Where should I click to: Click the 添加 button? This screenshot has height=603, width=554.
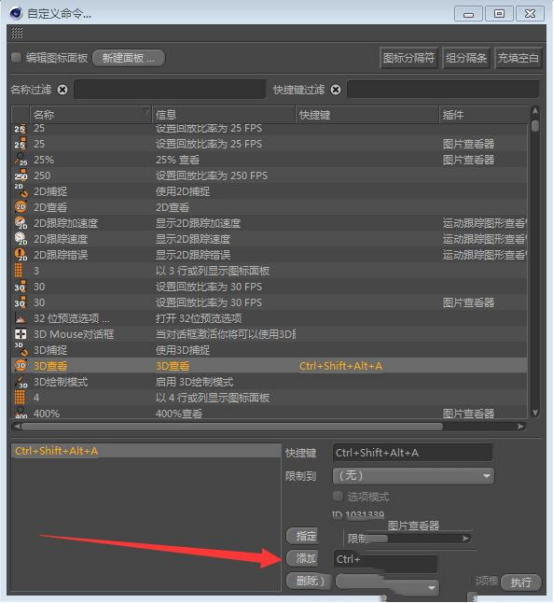pyautogui.click(x=302, y=558)
